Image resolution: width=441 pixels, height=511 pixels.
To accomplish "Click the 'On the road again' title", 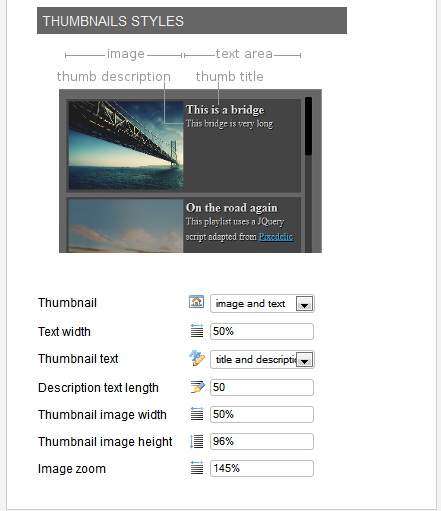I will 232,208.
